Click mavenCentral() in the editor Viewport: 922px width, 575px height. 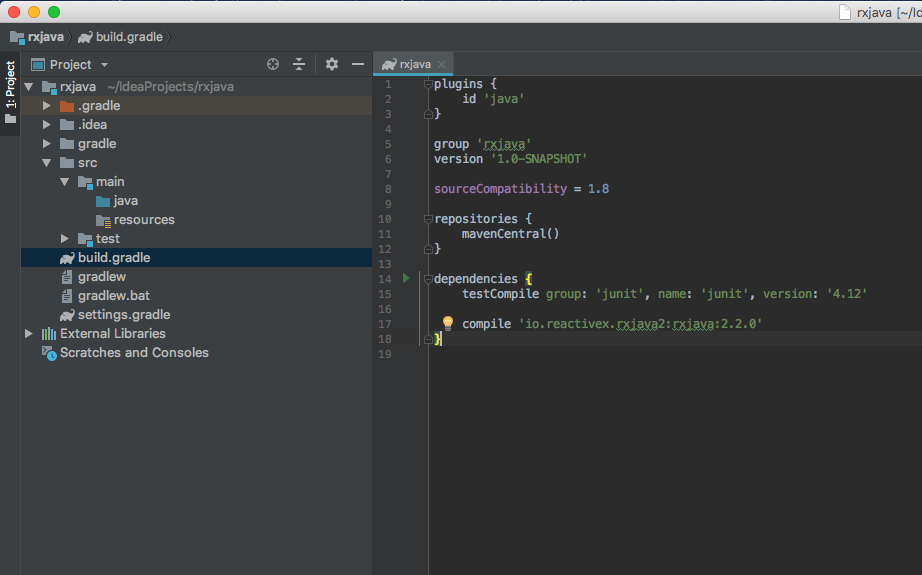[x=510, y=233]
